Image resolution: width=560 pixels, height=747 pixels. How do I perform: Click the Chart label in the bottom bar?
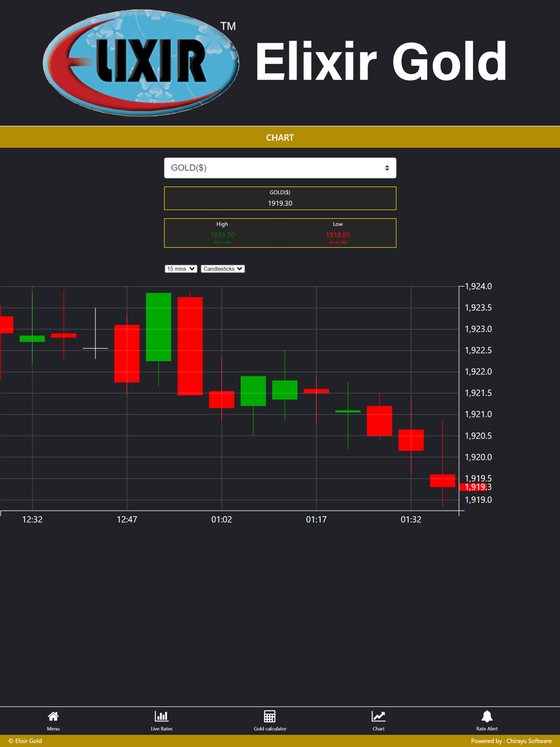tap(379, 729)
